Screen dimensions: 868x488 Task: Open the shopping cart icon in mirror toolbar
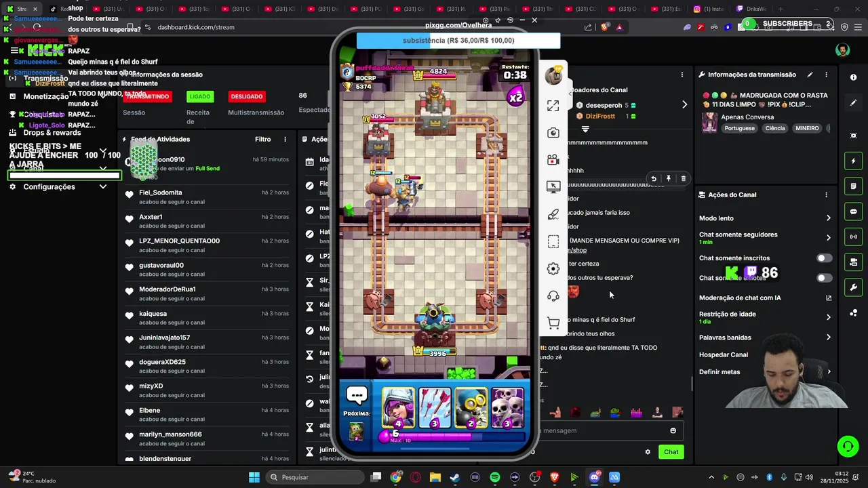click(553, 323)
